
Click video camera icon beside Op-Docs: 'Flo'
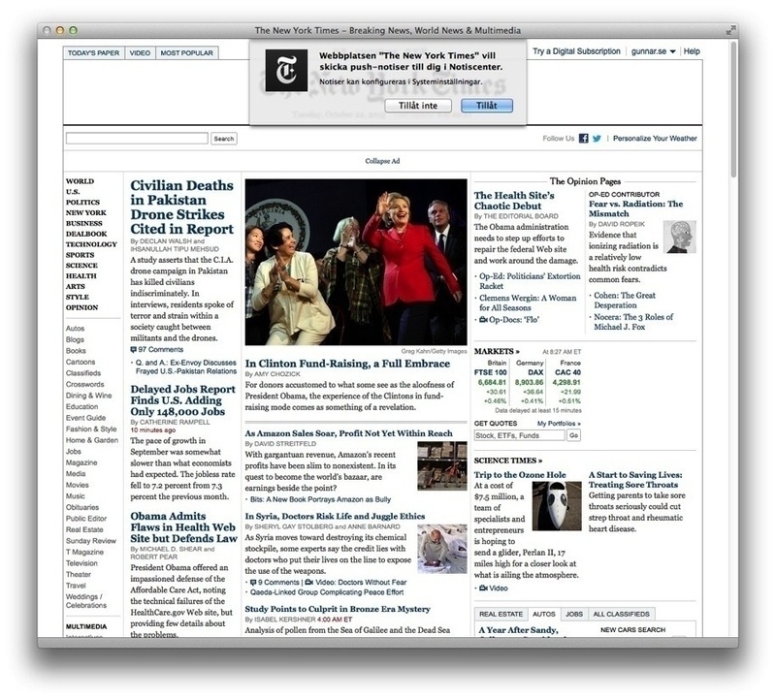point(482,319)
